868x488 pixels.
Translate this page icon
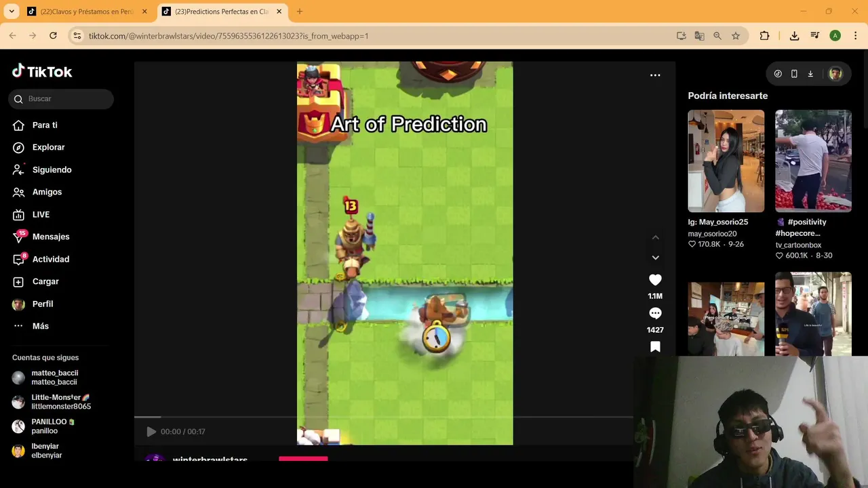pos(699,36)
